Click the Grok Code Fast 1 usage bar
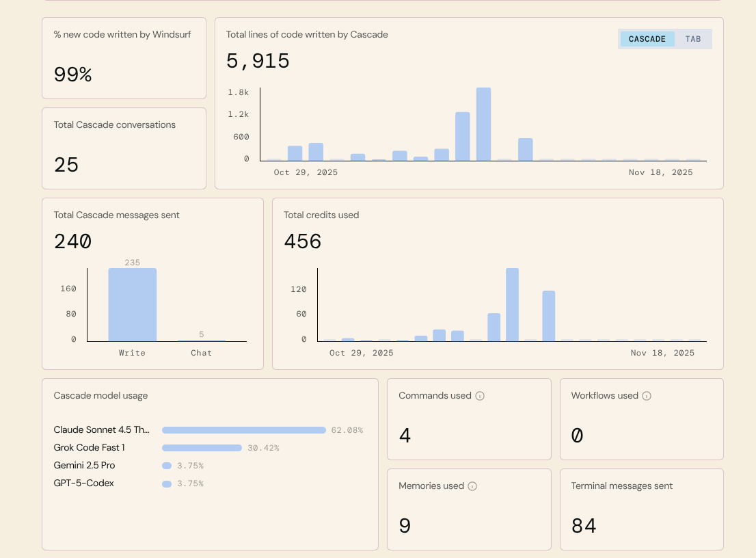Screen dimensions: 756x558 202,448
